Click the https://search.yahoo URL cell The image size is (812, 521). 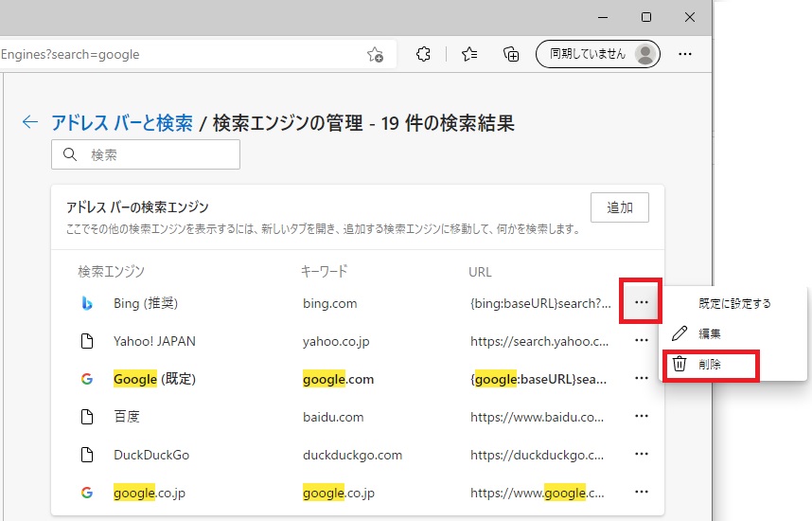(539, 341)
